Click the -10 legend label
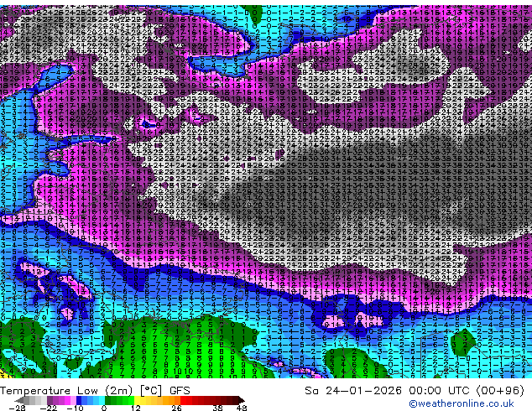532x411 pixels. 75,408
